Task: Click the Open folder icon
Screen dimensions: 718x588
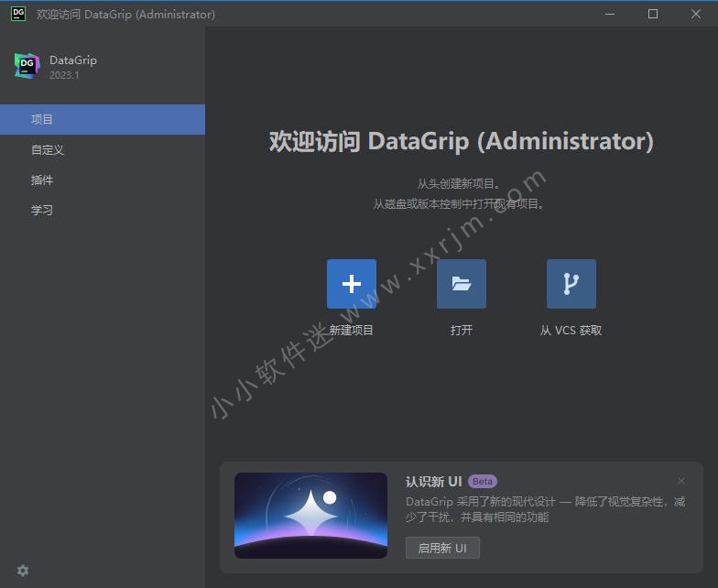Action: click(462, 284)
